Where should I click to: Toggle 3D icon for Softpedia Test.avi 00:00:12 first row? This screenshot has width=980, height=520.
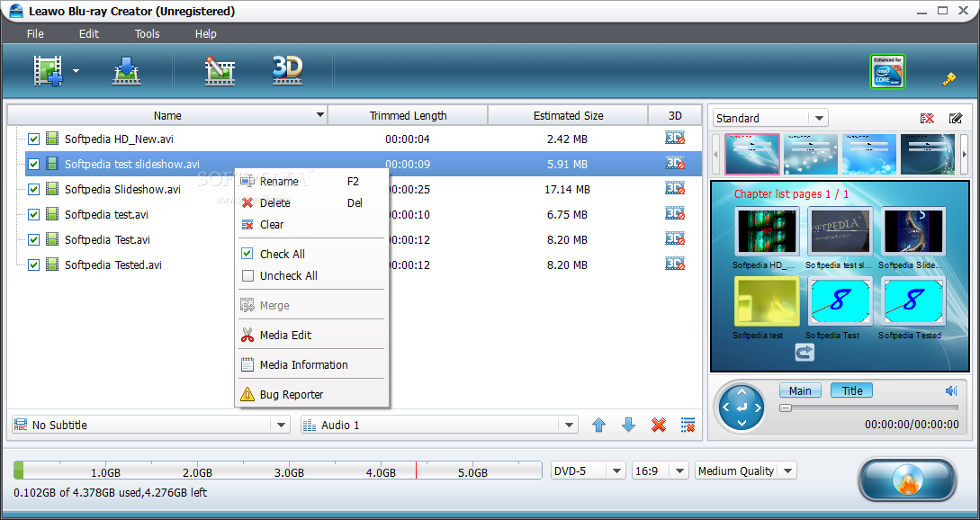pos(675,238)
